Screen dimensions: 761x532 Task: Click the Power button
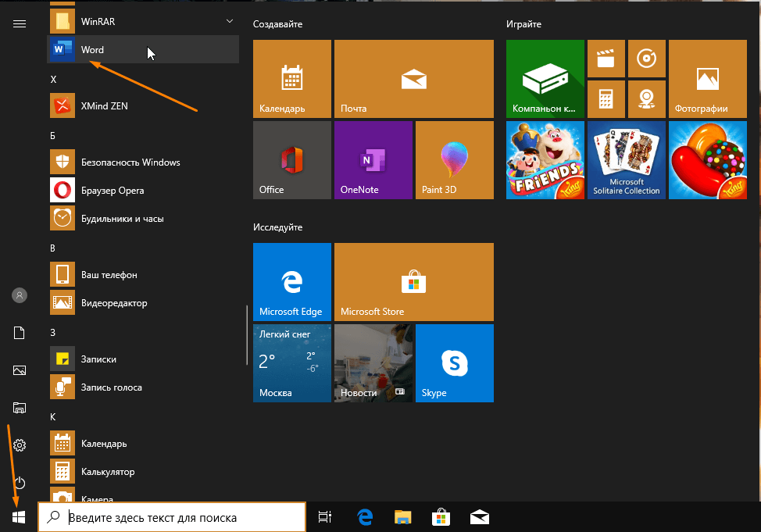click(20, 483)
